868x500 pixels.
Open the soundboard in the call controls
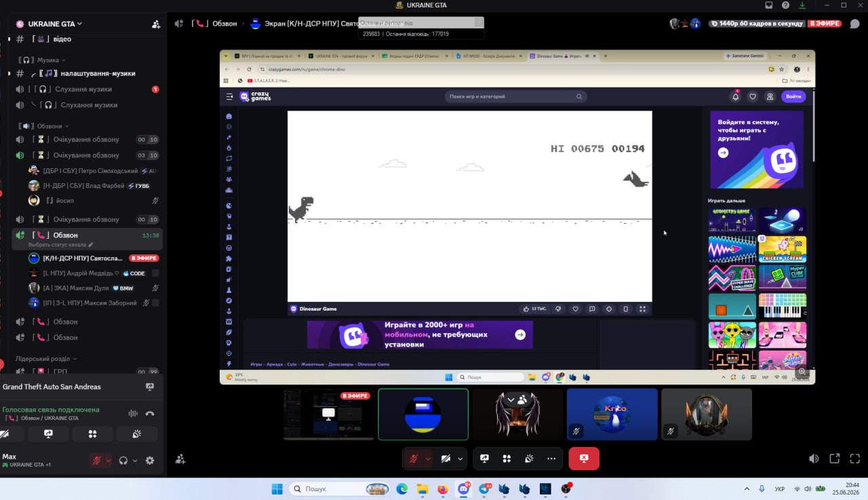529,459
